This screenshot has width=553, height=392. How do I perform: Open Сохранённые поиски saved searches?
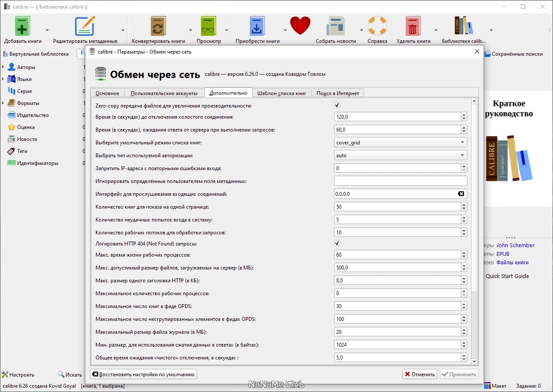click(513, 54)
